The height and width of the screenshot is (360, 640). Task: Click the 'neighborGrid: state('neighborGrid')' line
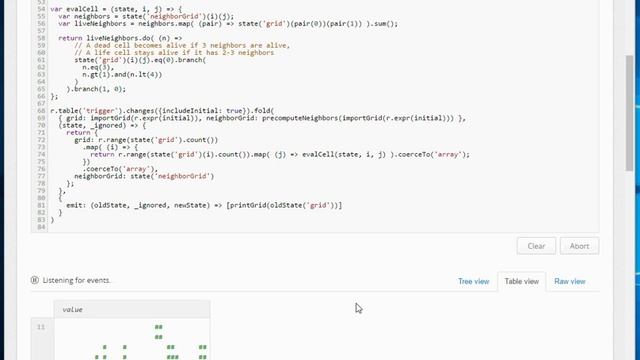point(144,176)
